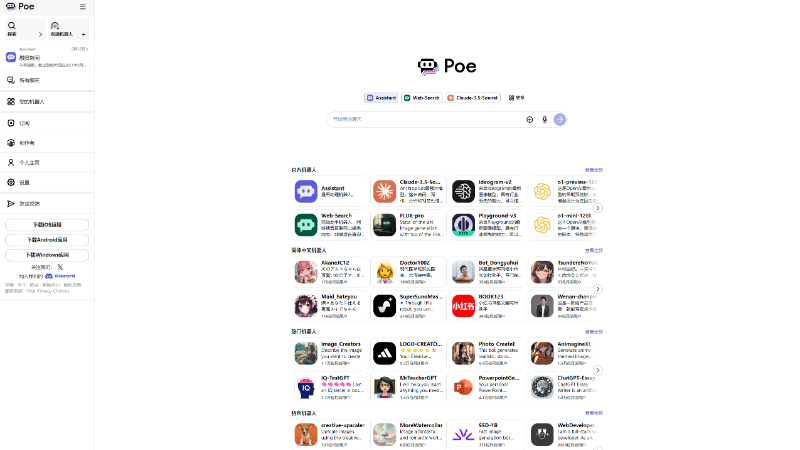The image size is (800, 450).
Task: Select the Assistant chip above the chat box
Action: 382,97
